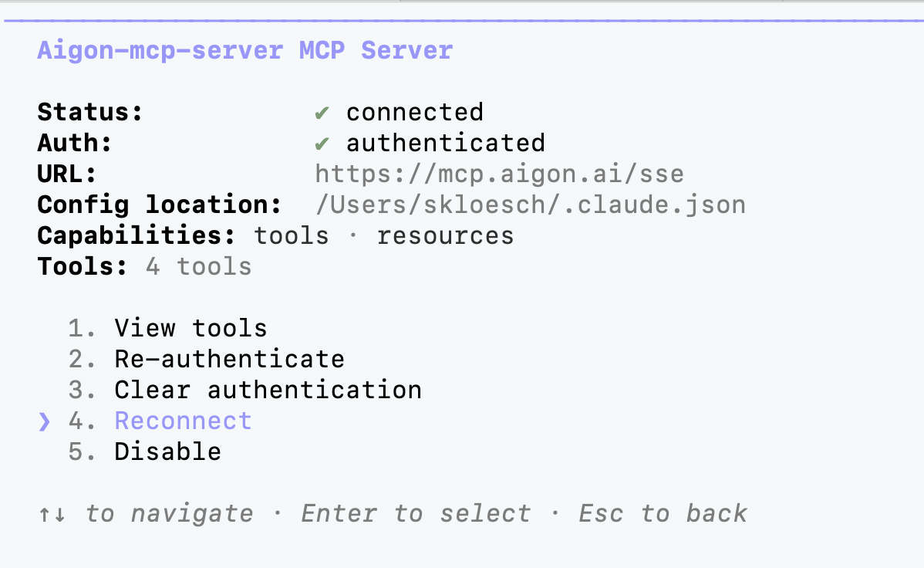924x568 pixels.
Task: Choose Disable from the server menu
Action: [x=167, y=451]
